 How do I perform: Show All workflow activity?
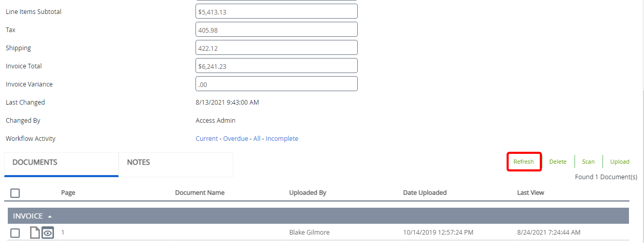(257, 139)
